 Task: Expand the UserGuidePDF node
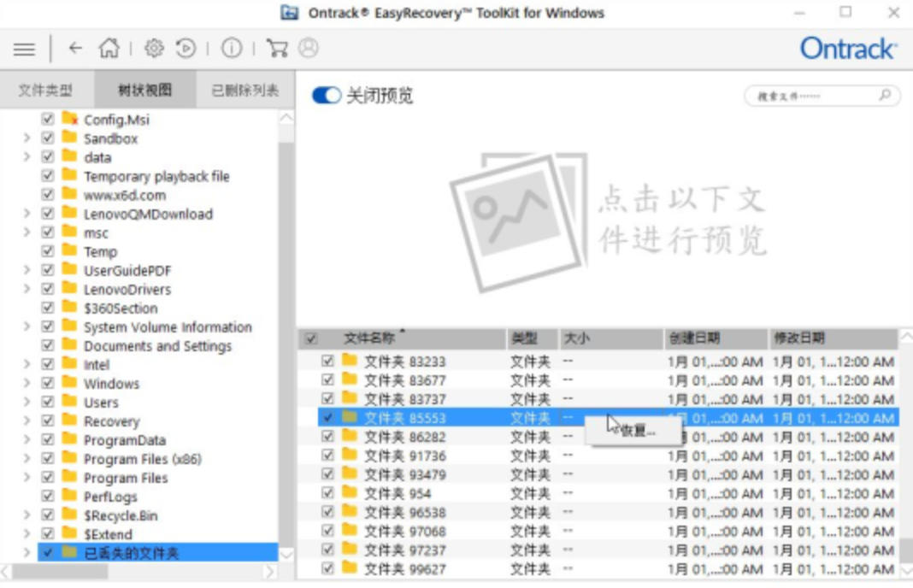click(27, 270)
